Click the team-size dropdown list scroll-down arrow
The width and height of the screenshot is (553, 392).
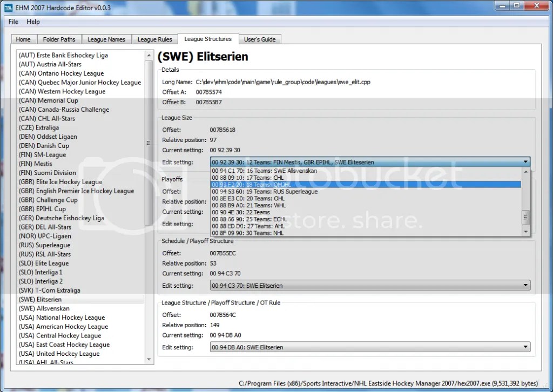(x=526, y=232)
